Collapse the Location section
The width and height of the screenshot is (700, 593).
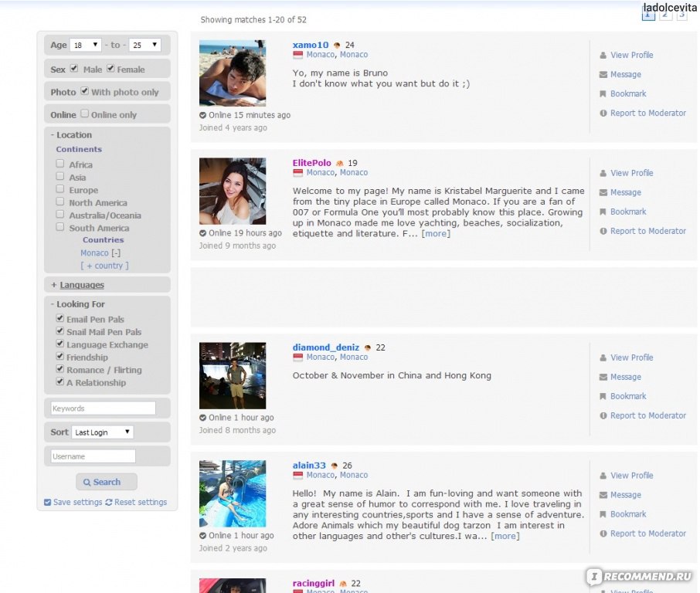[71, 135]
